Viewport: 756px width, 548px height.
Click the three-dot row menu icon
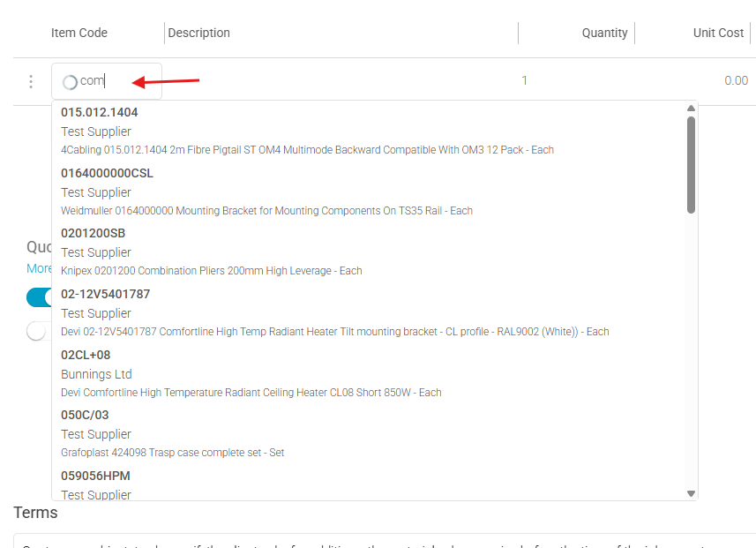click(31, 81)
